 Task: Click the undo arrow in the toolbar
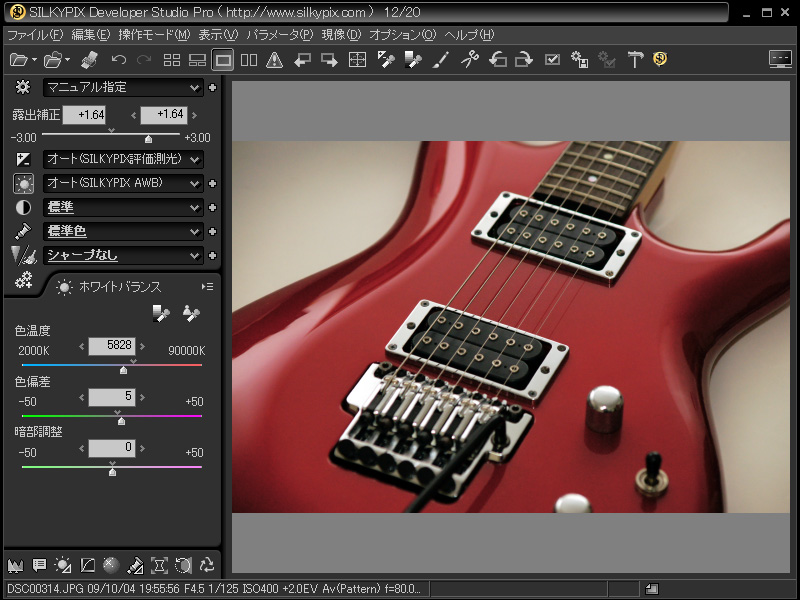point(118,60)
